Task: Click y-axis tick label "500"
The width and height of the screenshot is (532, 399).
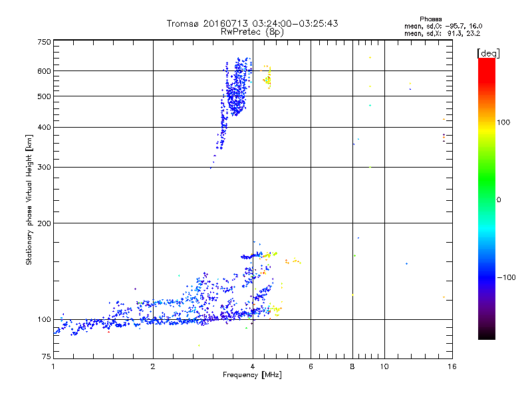Action: (x=44, y=96)
